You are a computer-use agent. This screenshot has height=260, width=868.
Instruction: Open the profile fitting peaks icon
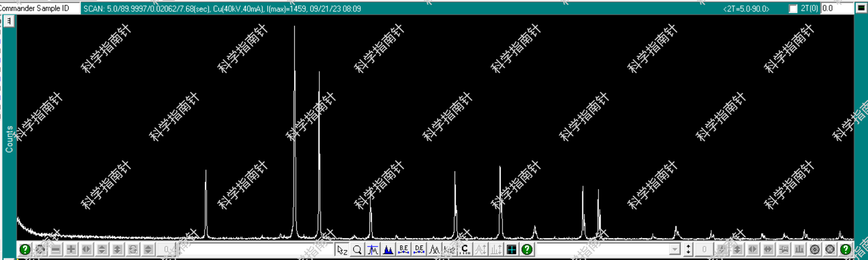click(x=434, y=250)
